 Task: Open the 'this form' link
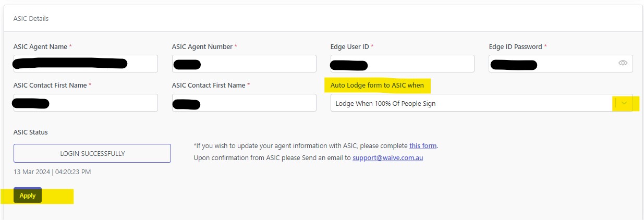tap(423, 145)
